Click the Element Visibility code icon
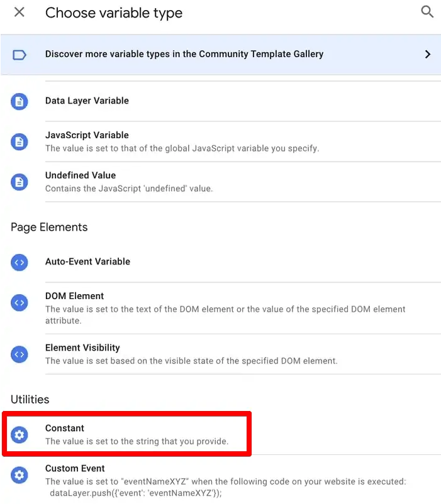The height and width of the screenshot is (504, 441). point(20,354)
